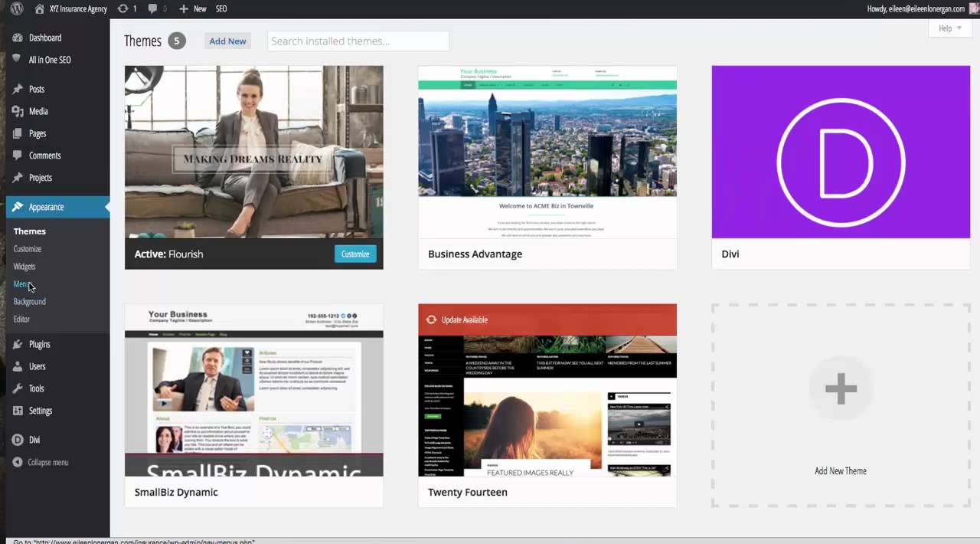Click Customize button on Flourish theme
This screenshot has width=980, height=544.
click(355, 254)
